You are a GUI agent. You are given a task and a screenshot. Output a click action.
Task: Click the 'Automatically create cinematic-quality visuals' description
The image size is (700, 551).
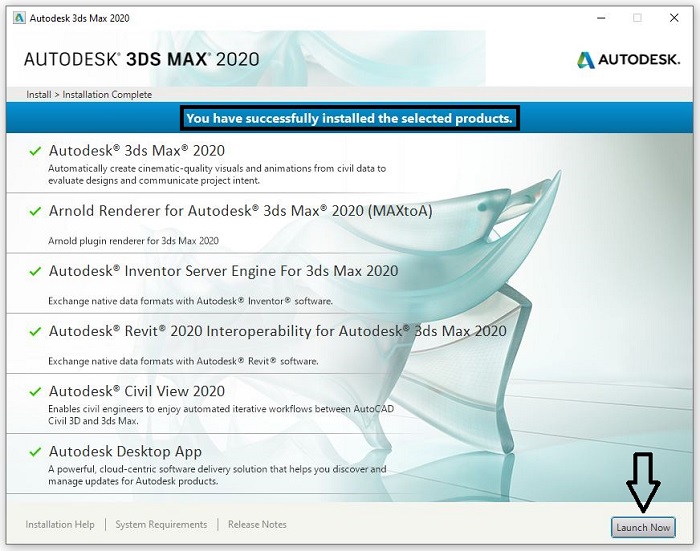pos(217,175)
